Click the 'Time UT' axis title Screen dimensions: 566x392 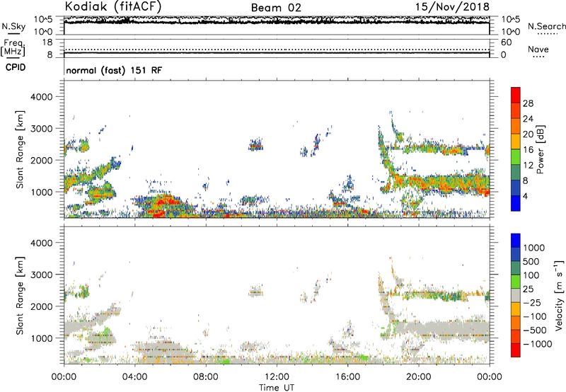pos(277,388)
